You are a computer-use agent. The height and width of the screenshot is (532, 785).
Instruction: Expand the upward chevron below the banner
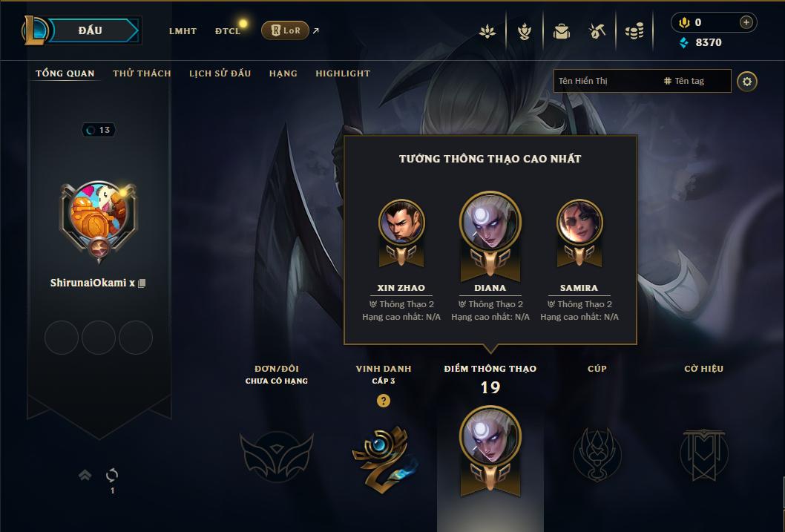click(85, 475)
